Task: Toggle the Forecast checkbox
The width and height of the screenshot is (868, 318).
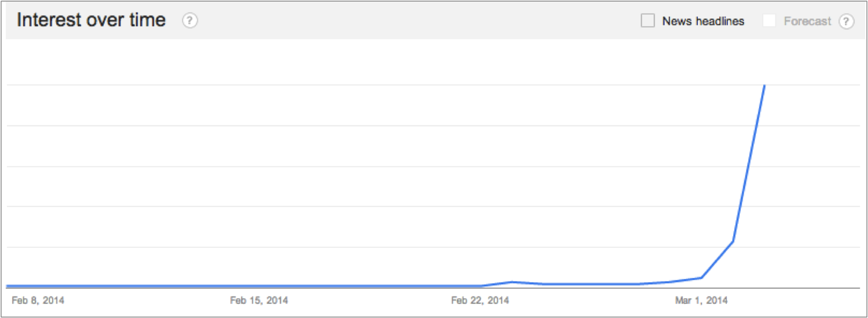Action: (769, 21)
